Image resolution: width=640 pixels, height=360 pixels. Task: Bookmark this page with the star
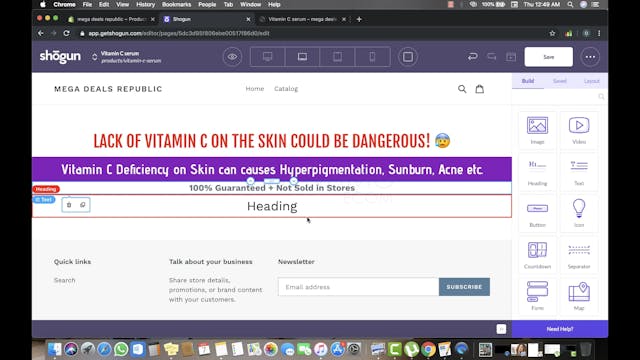[552, 33]
